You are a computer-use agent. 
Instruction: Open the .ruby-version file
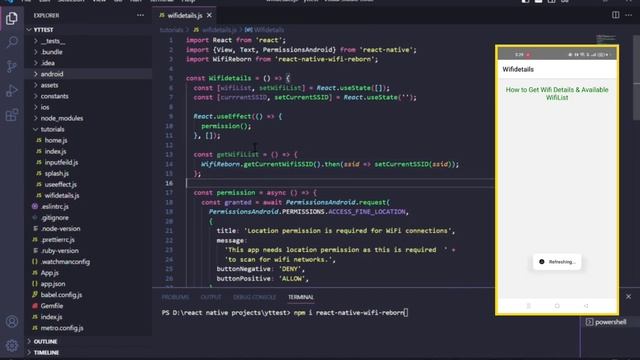(88, 251)
